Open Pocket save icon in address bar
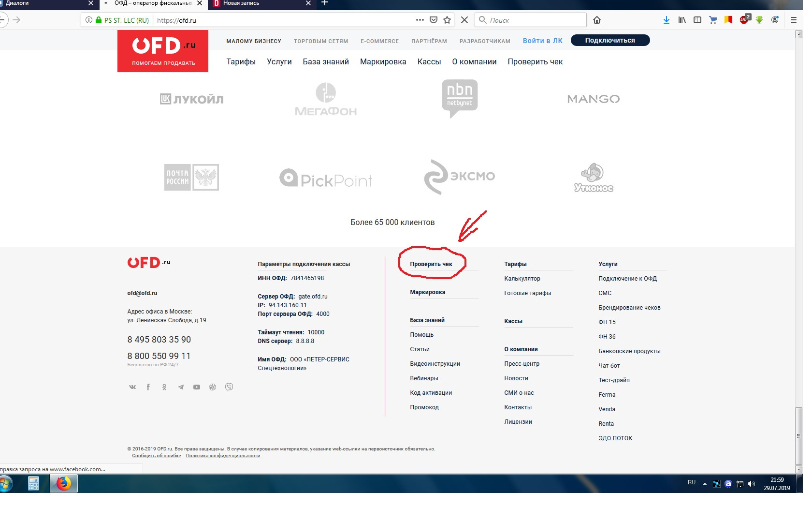The height and width of the screenshot is (508, 812). click(434, 20)
